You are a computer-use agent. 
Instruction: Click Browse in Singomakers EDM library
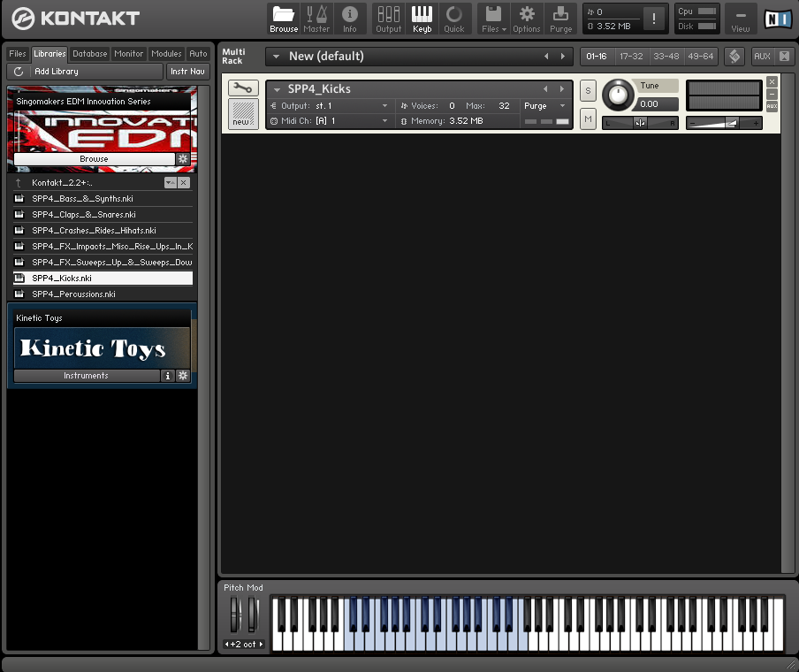pyautogui.click(x=95, y=159)
